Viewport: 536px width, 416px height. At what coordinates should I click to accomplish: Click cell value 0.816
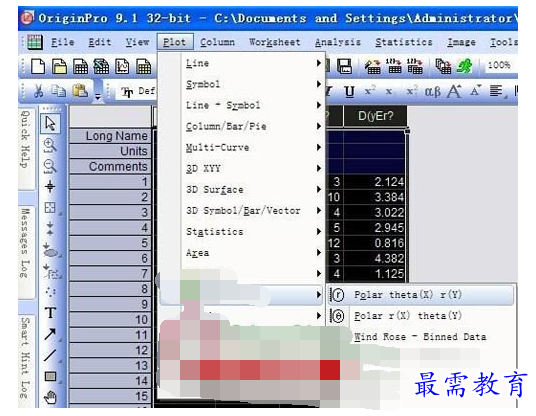tap(374, 243)
